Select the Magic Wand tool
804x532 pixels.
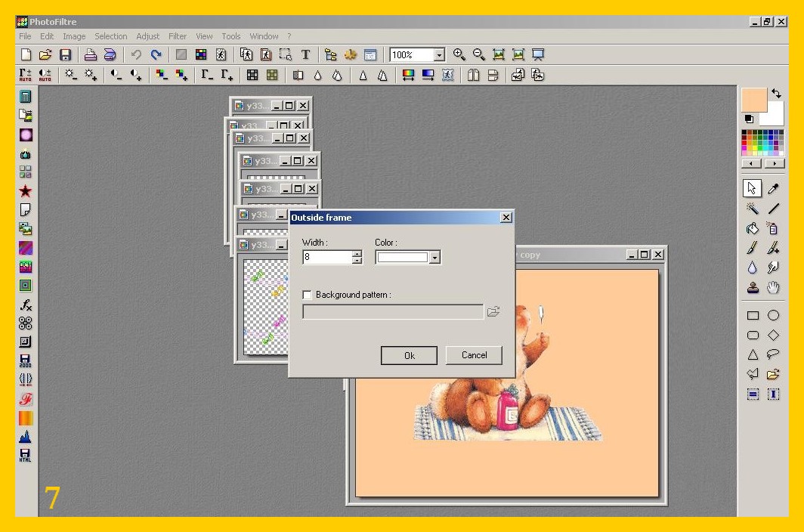point(753,209)
